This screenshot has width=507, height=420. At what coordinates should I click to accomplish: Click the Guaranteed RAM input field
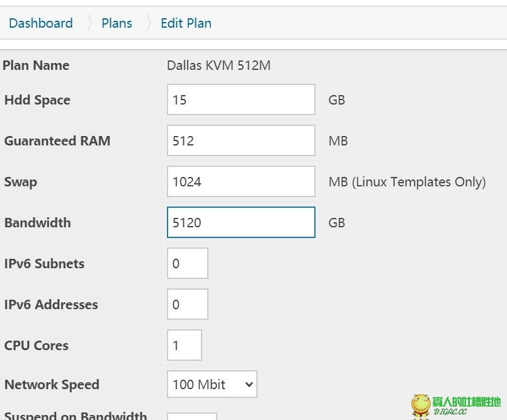tap(241, 140)
